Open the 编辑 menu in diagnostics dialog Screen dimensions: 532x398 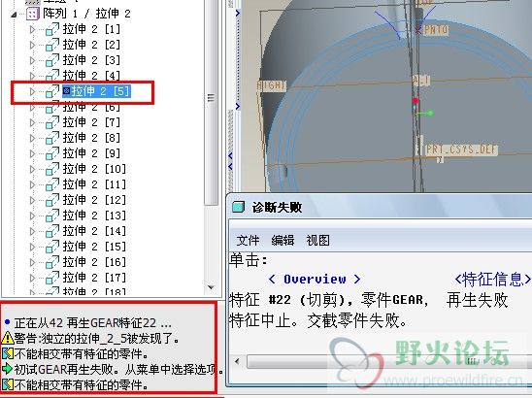click(x=283, y=240)
